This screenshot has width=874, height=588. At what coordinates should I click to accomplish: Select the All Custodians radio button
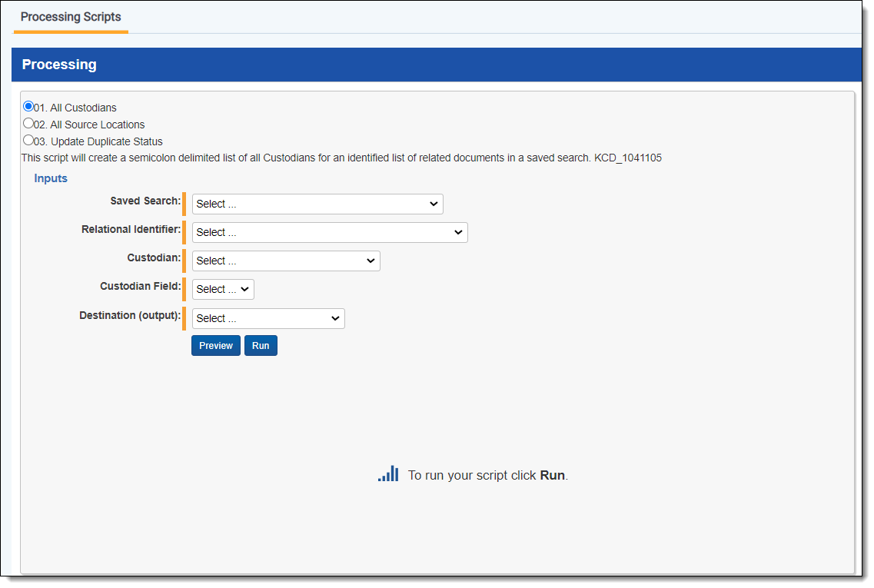28,107
